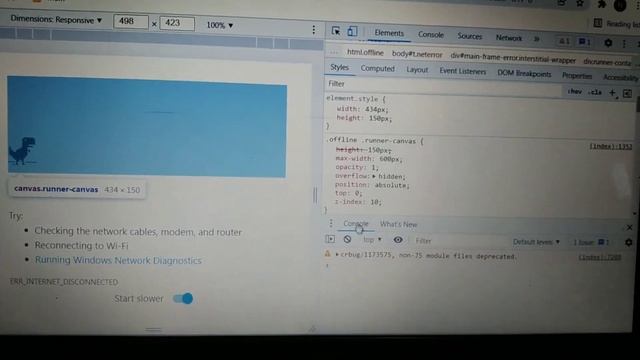
Task: Open device toolbar three-dot options
Action: pos(313,29)
